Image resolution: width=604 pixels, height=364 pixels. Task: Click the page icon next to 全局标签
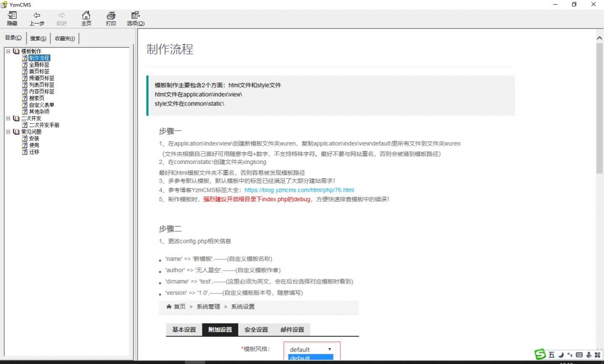pos(25,65)
